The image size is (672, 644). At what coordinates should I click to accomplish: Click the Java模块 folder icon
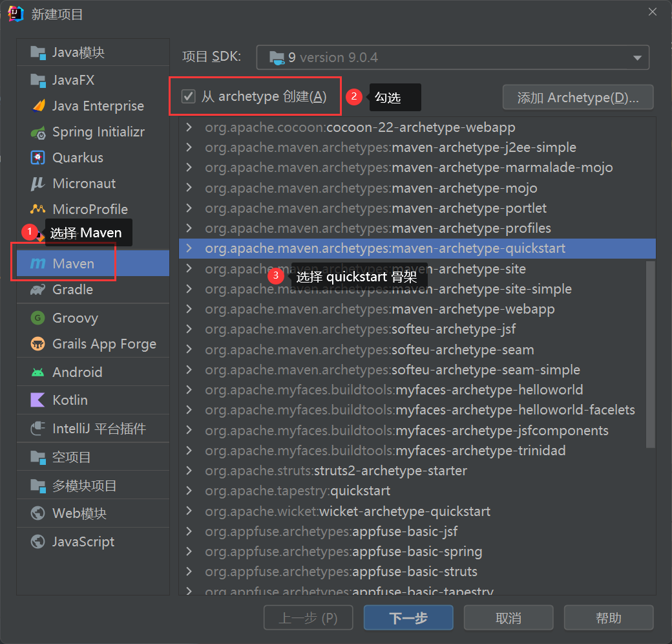38,53
